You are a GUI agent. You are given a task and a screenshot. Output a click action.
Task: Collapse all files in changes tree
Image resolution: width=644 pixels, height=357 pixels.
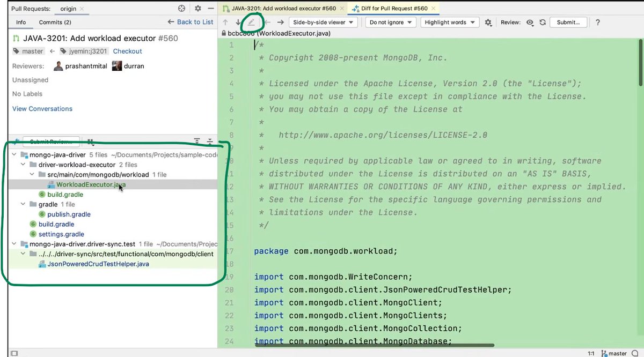(209, 141)
